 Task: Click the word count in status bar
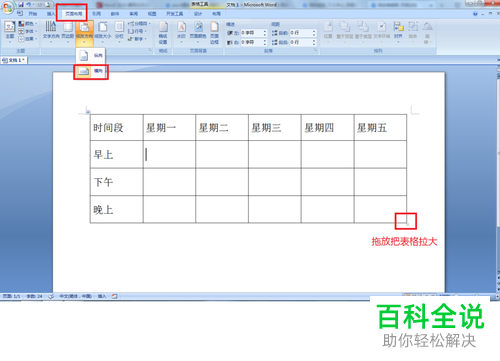point(34,296)
